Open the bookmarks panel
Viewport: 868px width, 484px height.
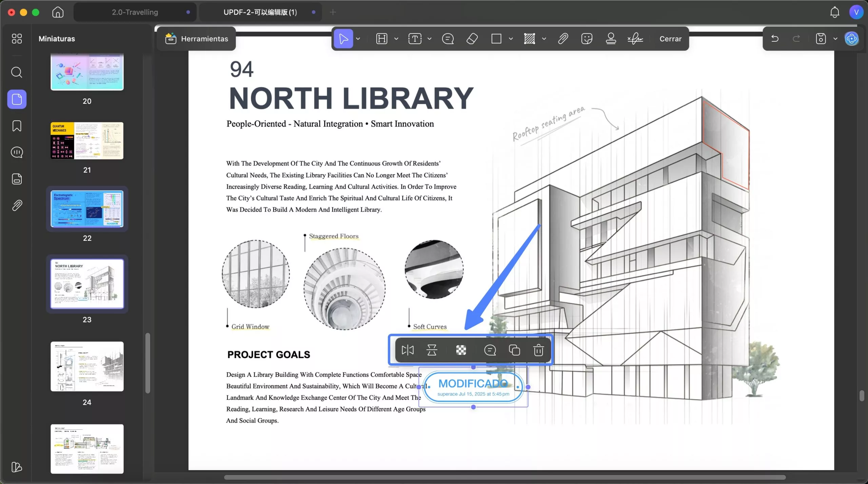click(17, 126)
